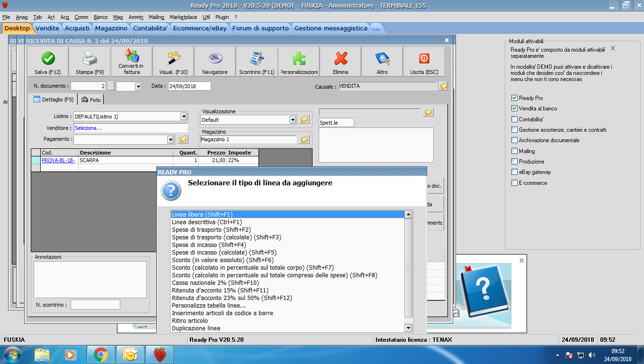The height and width of the screenshot is (364, 644).
Task: Open media player taskbar icon
Action: pos(70,355)
